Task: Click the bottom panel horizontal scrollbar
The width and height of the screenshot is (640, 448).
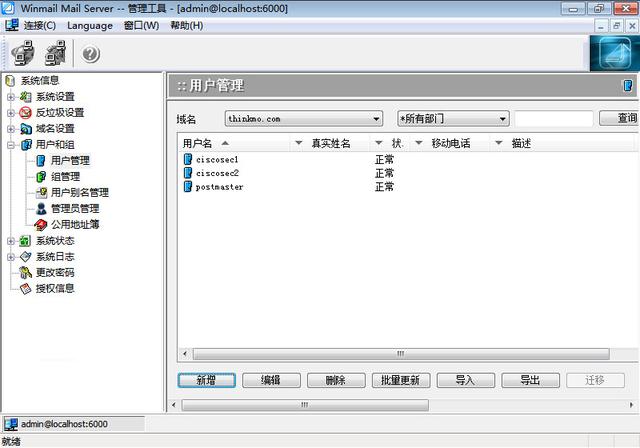Action: tap(305, 405)
